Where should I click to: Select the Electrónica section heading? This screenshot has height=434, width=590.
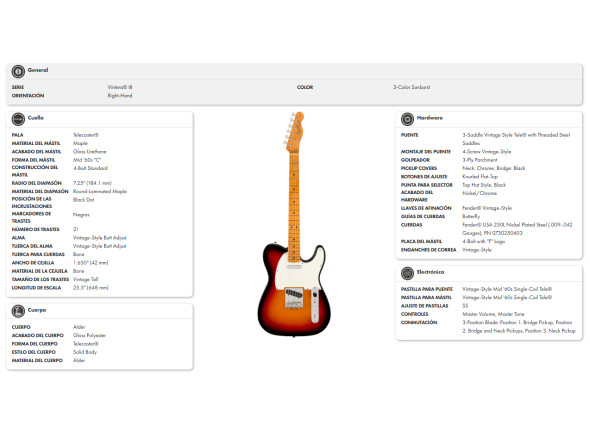click(430, 272)
